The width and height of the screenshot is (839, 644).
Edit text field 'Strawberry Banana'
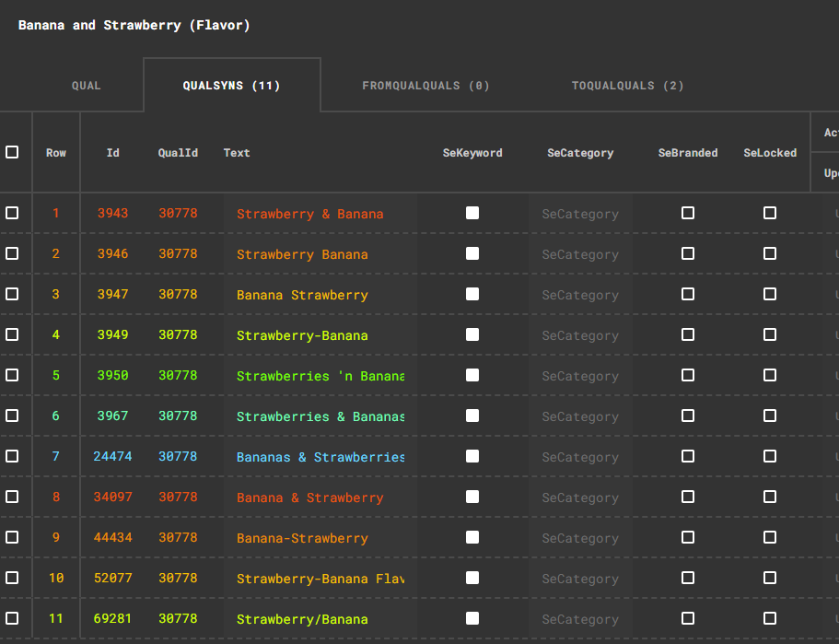(x=320, y=254)
